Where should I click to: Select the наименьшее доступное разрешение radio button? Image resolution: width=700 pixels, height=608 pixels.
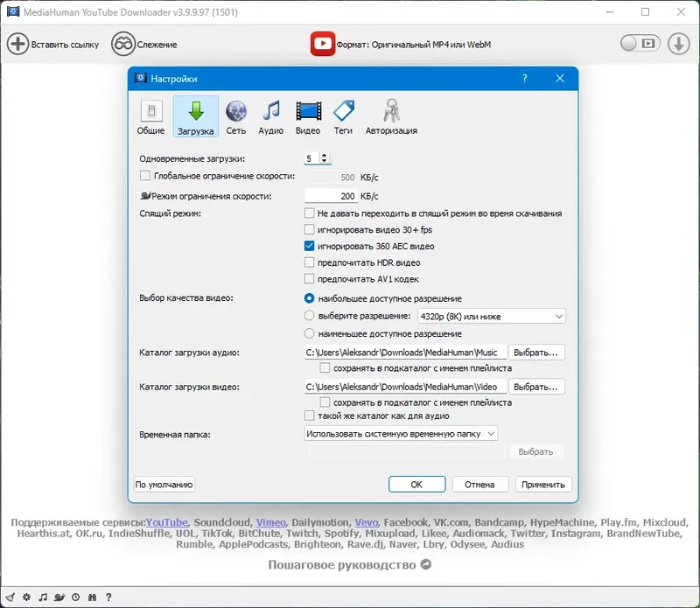click(309, 333)
